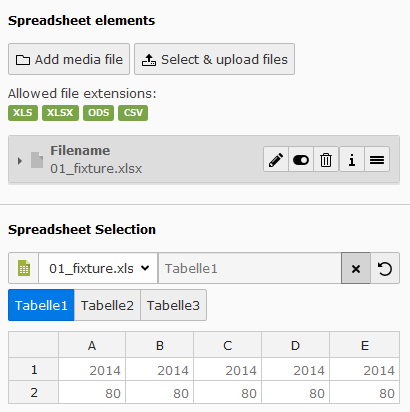Expand the 01_fixture.xlsx file record

[x=20, y=161]
